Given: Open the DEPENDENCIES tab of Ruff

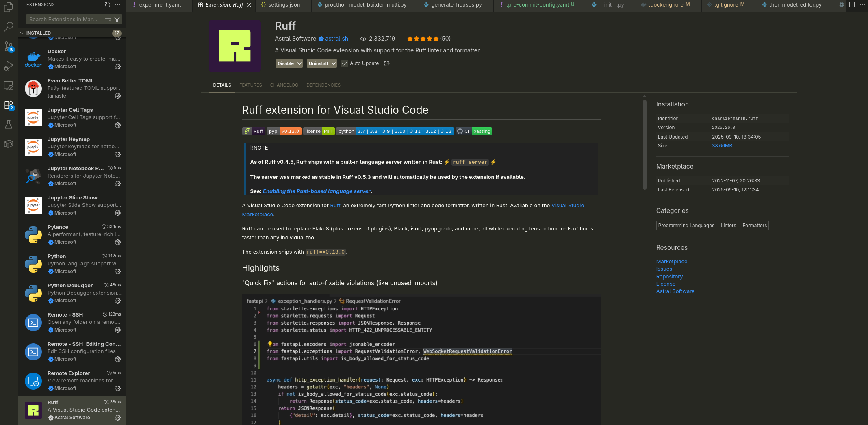Looking at the screenshot, I should pyautogui.click(x=323, y=85).
